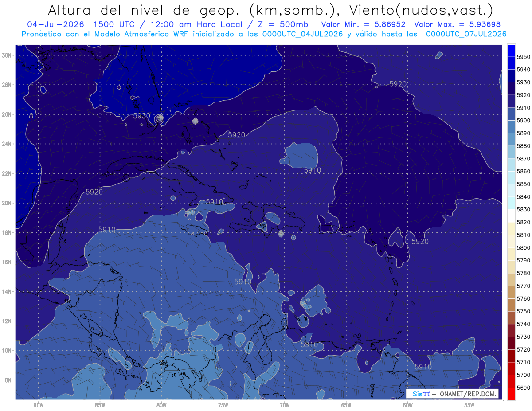Click the 22N latitude label
This screenshot has height=411, width=532.
[x=7, y=173]
